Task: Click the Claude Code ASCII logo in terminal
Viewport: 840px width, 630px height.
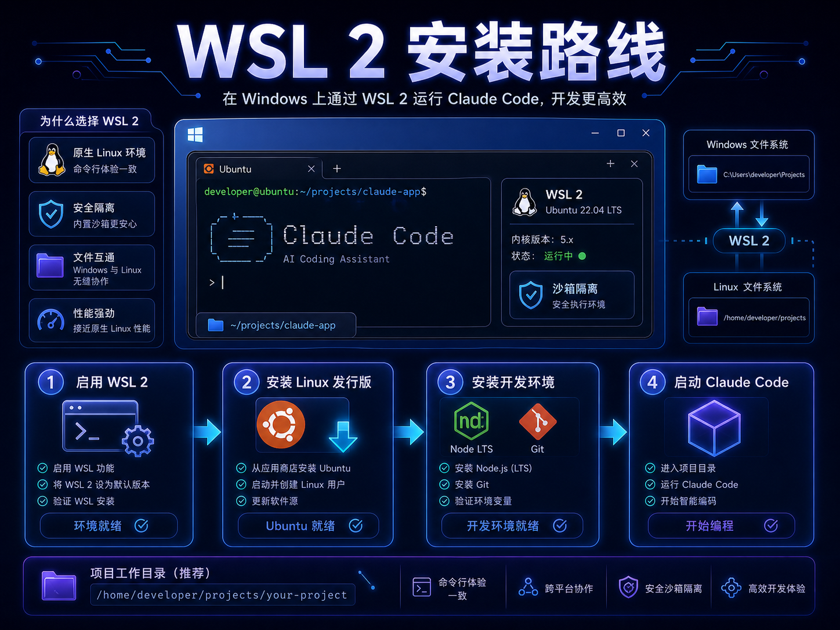Action: point(241,238)
